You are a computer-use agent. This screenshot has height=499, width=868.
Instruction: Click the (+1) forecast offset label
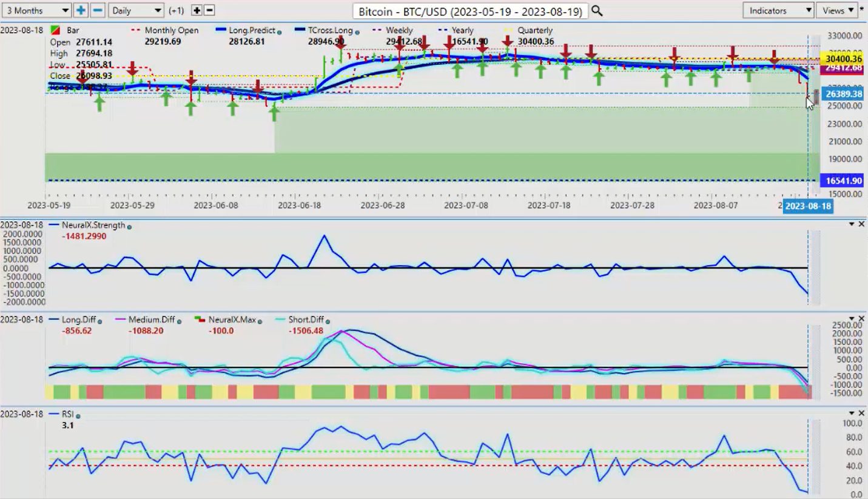click(x=177, y=10)
